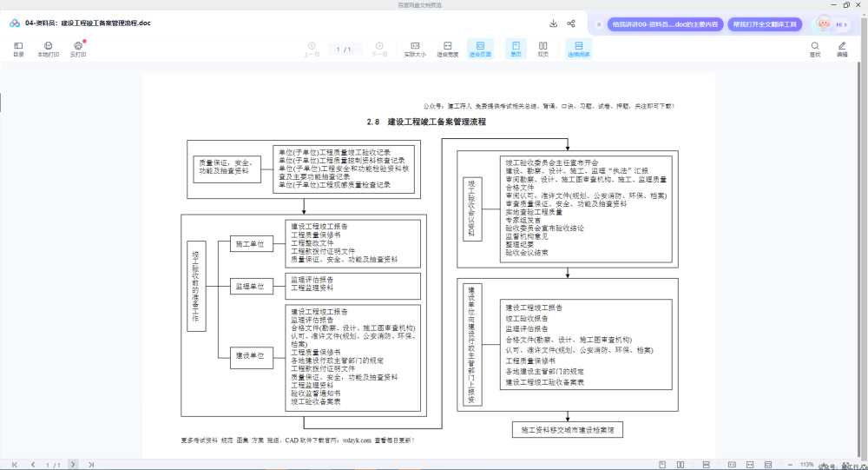
Task: Enable 连续阅读 continuous reading mode
Action: pyautogui.click(x=578, y=49)
